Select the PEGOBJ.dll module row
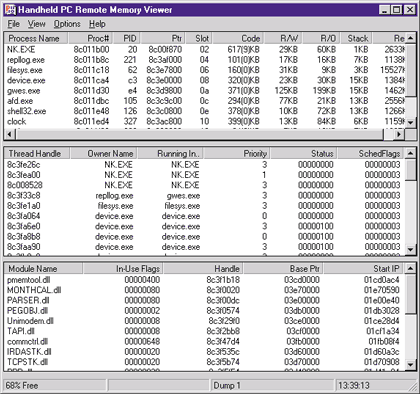Image resolution: width=420 pixels, height=394 pixels. pos(205,311)
